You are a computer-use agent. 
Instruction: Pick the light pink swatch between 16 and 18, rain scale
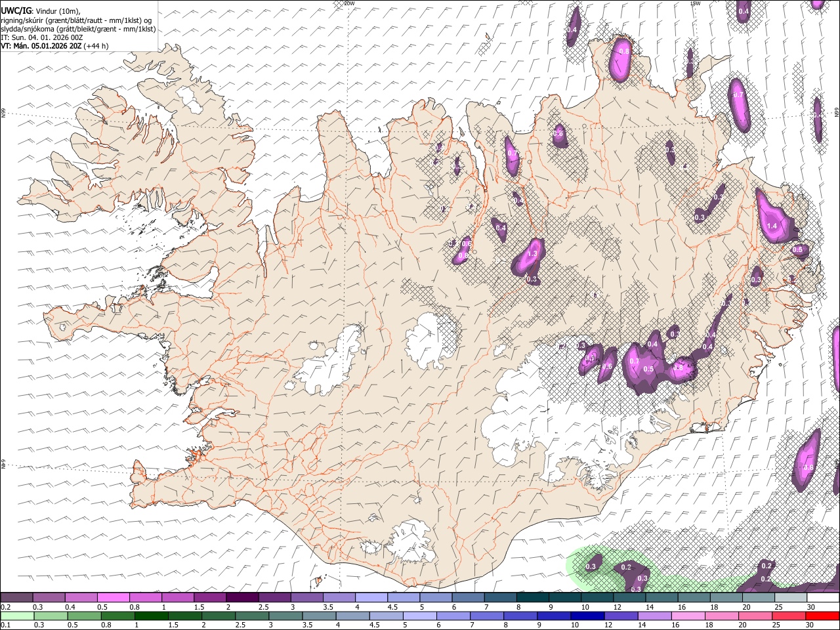pos(688,616)
